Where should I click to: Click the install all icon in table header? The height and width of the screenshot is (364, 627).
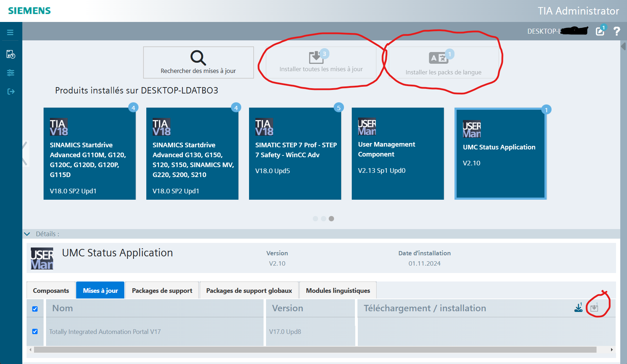pyautogui.click(x=594, y=307)
